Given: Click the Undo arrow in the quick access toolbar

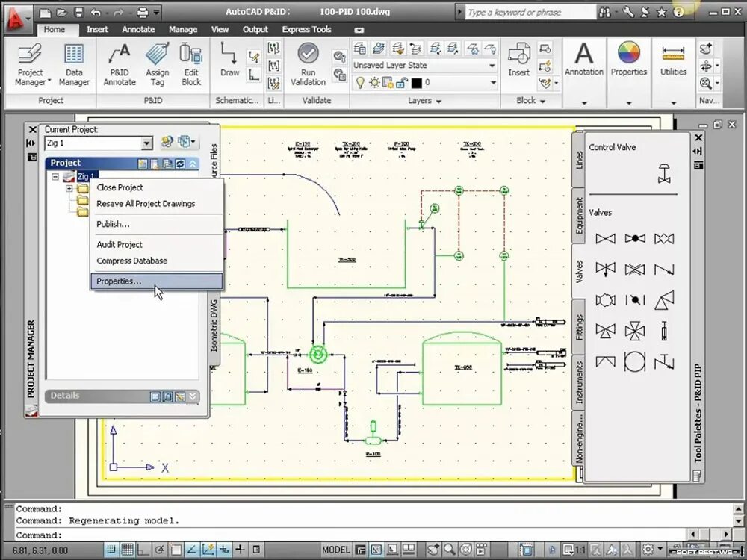Looking at the screenshot, I should pyautogui.click(x=96, y=13).
